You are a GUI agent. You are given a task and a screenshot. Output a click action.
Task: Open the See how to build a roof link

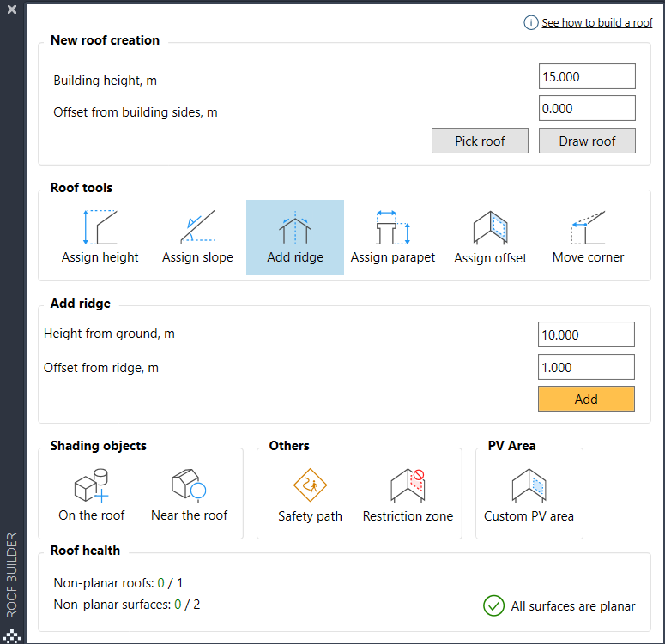click(596, 23)
